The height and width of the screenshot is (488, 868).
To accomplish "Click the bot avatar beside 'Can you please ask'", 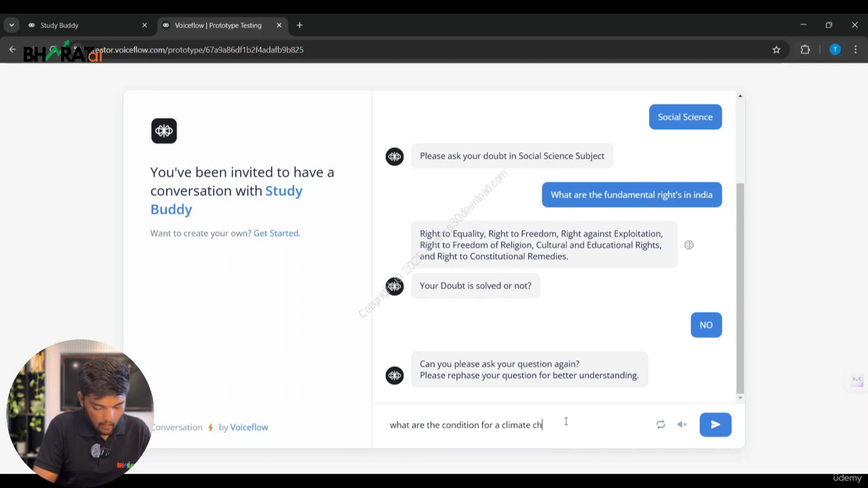I will (x=395, y=375).
